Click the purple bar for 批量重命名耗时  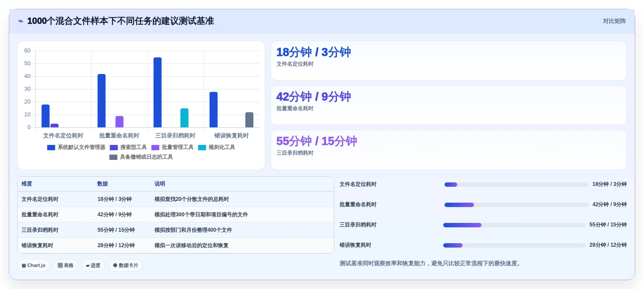(x=119, y=122)
